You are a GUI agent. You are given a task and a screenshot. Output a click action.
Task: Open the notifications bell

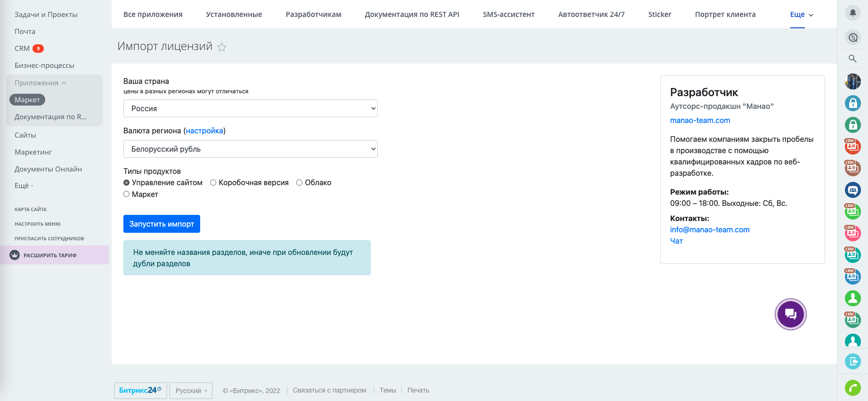[x=852, y=13]
